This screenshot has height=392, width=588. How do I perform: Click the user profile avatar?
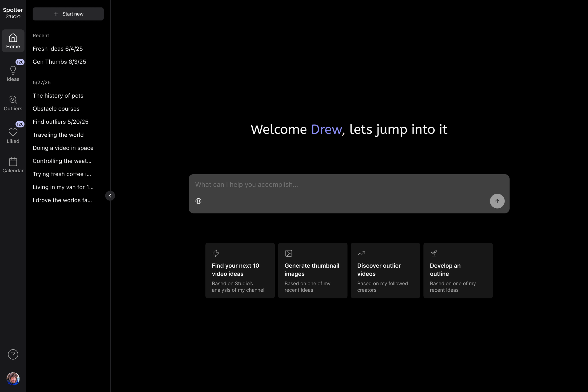point(13,379)
